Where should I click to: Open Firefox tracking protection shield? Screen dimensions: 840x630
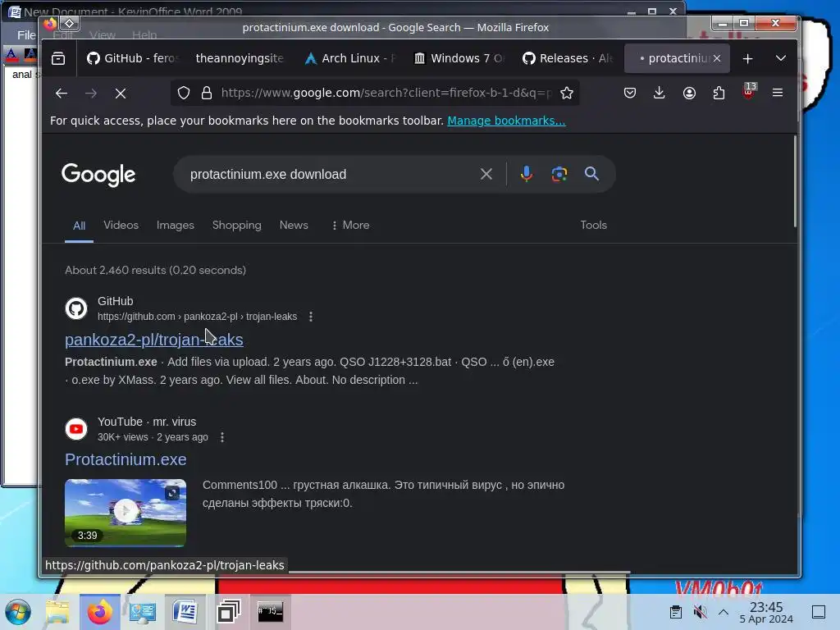[x=184, y=94]
